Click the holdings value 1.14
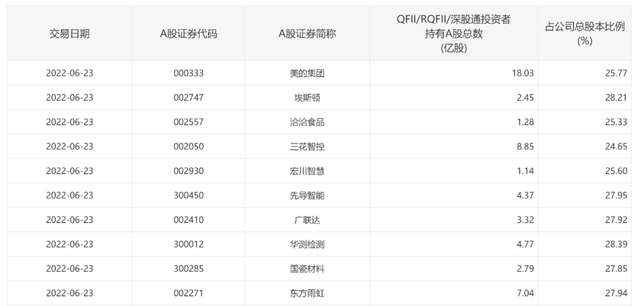The height and width of the screenshot is (306, 644). pyautogui.click(x=526, y=171)
